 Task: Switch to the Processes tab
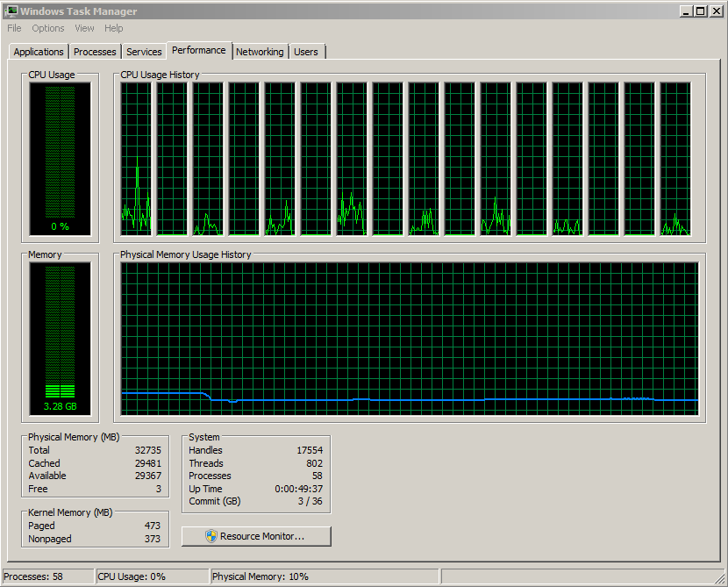tap(95, 52)
